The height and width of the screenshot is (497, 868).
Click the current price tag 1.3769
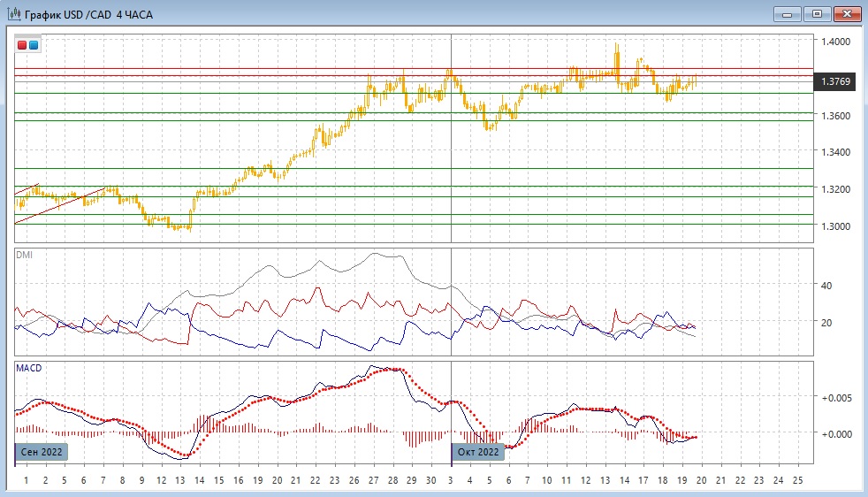click(835, 82)
